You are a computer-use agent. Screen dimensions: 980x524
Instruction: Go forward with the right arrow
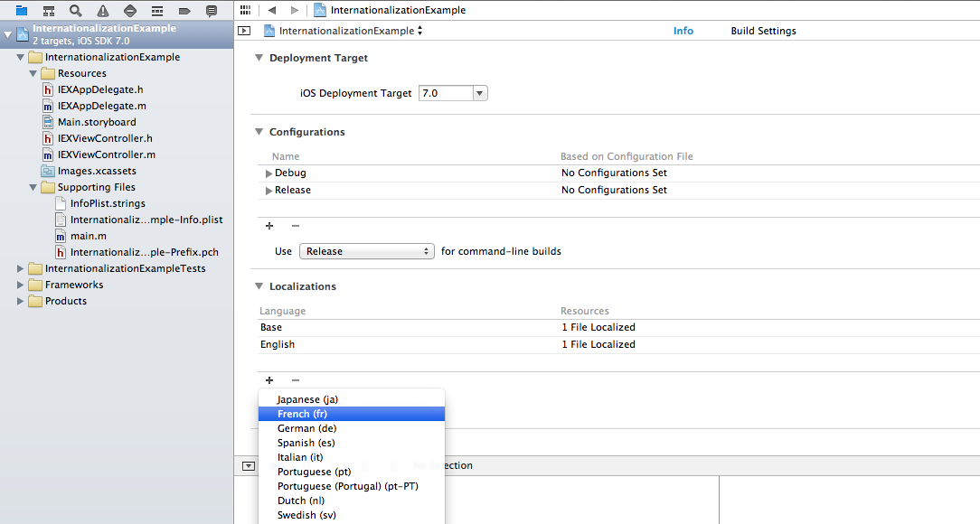(295, 10)
